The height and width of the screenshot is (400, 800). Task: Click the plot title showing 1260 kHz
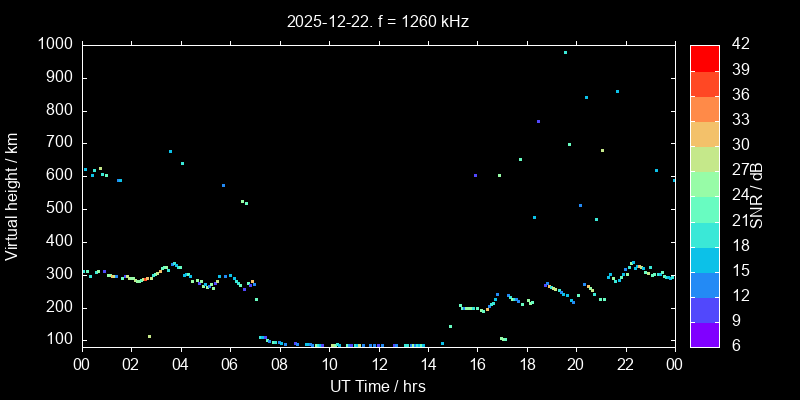(x=377, y=20)
